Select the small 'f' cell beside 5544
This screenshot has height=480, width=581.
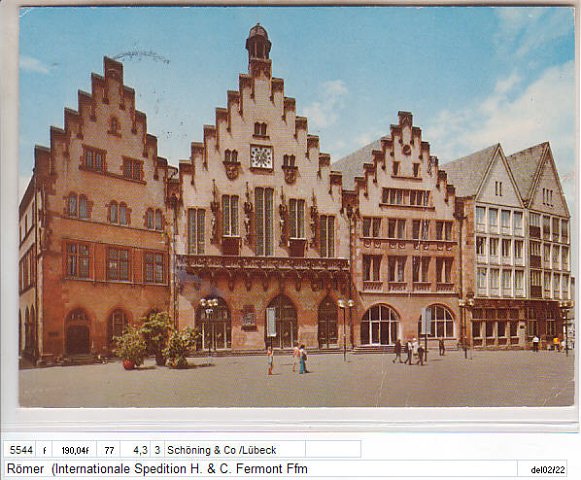coord(44,450)
